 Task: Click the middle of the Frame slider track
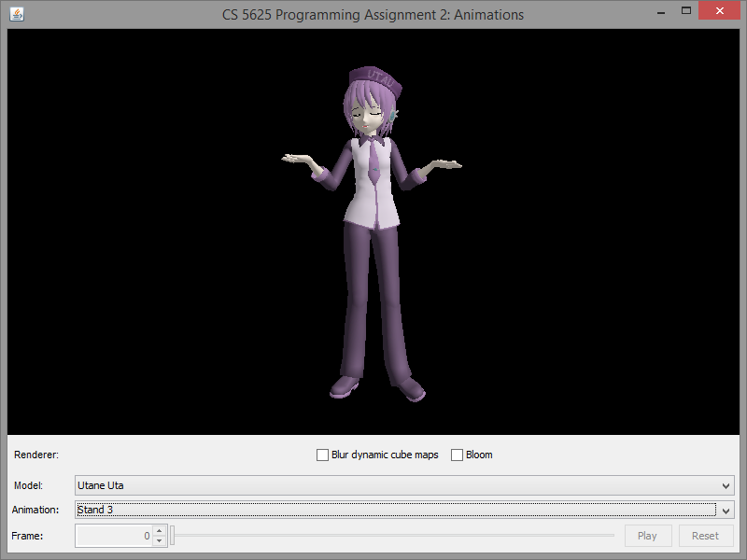point(393,536)
